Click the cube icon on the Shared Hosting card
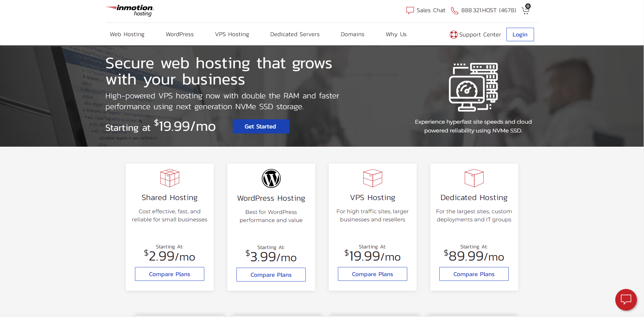This screenshot has height=317, width=644. pos(169,178)
